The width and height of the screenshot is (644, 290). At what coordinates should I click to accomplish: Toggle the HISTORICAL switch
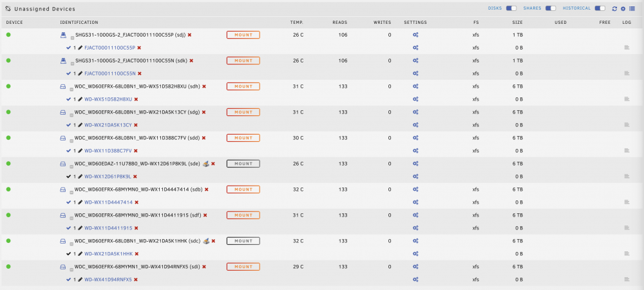pyautogui.click(x=600, y=8)
